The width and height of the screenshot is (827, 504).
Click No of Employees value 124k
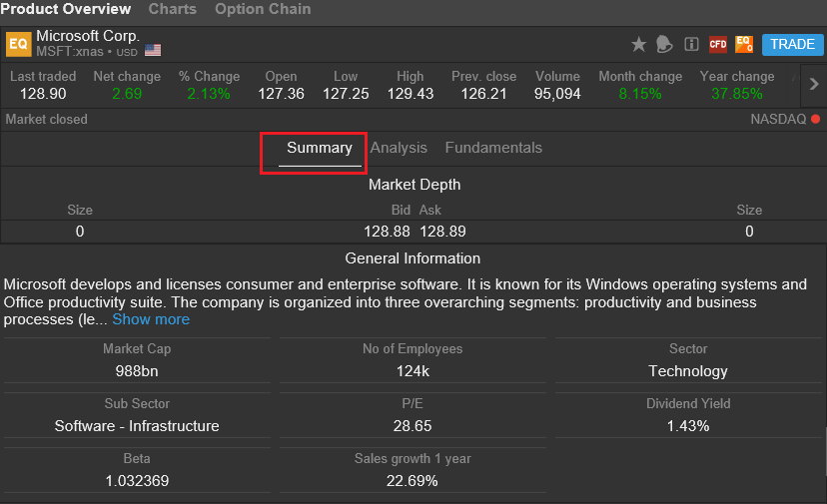point(413,371)
